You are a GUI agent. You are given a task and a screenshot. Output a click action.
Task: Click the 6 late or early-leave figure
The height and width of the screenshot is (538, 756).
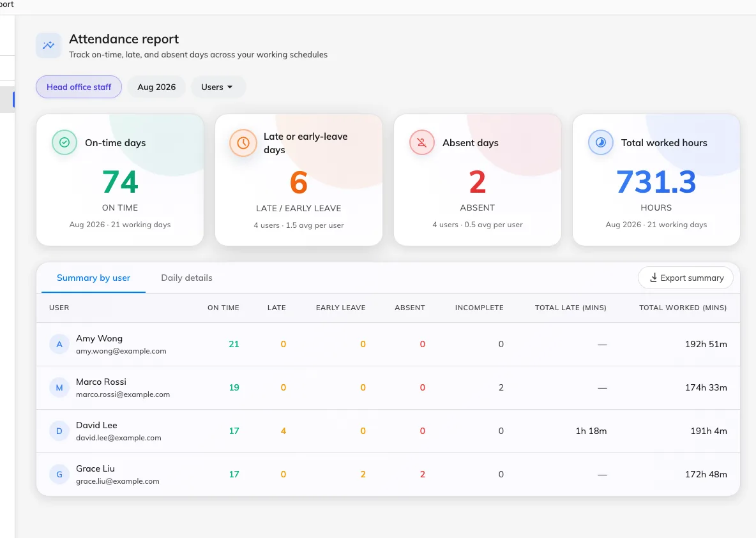(298, 183)
